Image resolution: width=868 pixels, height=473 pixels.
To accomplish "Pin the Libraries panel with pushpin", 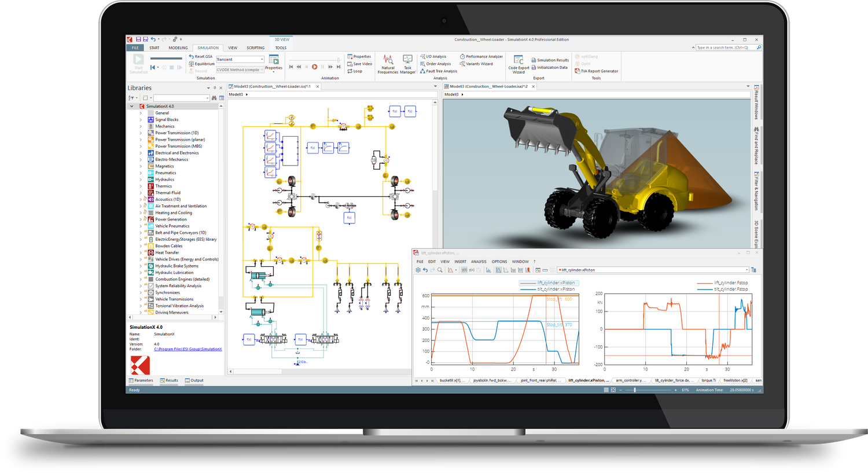I will click(215, 88).
